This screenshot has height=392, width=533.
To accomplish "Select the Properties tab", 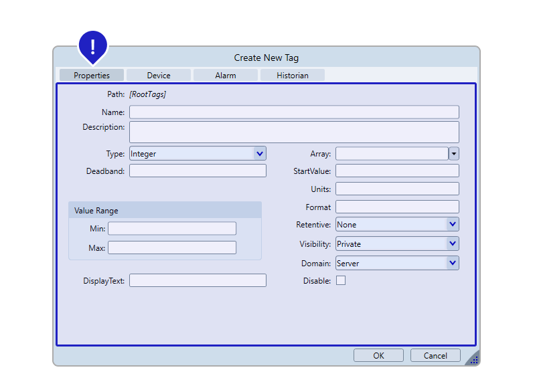I will coord(92,76).
